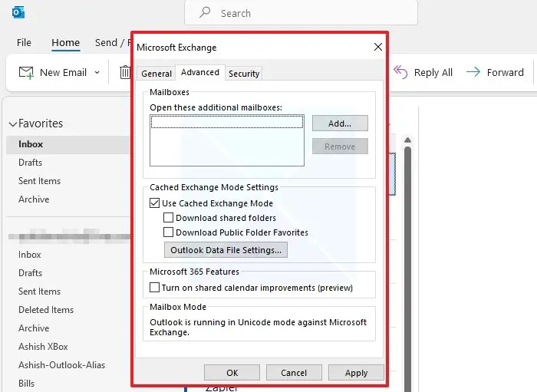Click the Outlook app logo icon
Image resolution: width=537 pixels, height=392 pixels.
point(18,13)
